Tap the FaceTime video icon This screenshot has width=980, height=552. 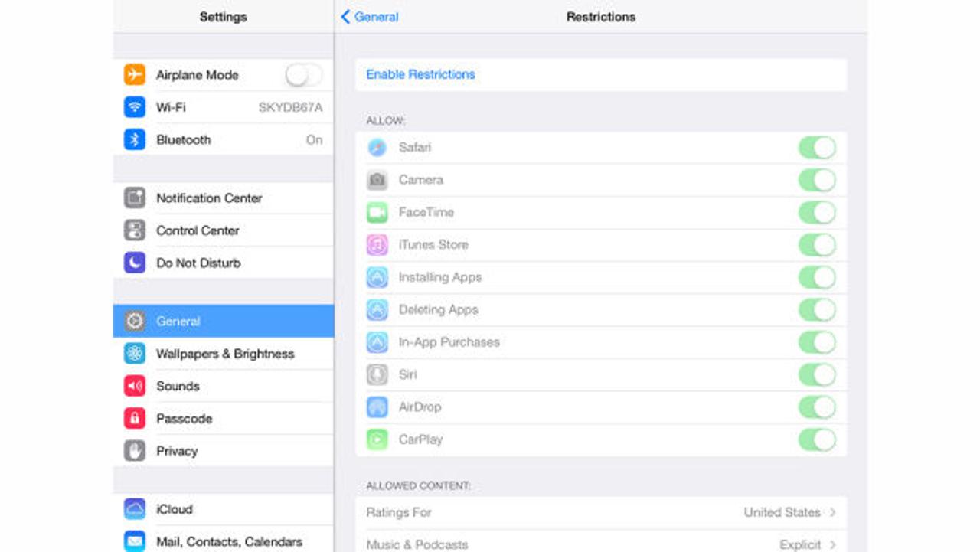(377, 212)
